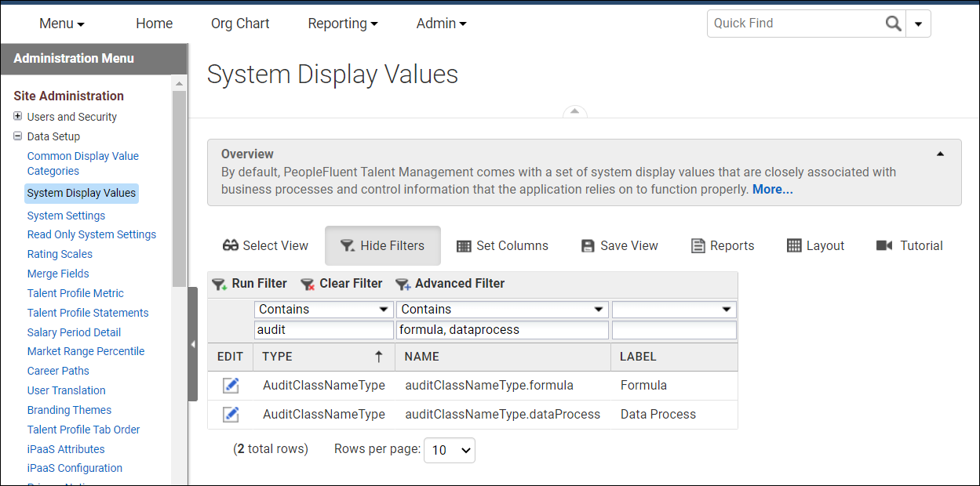Click the Run Filter icon
Viewport: 980px width, 486px height.
(x=220, y=284)
